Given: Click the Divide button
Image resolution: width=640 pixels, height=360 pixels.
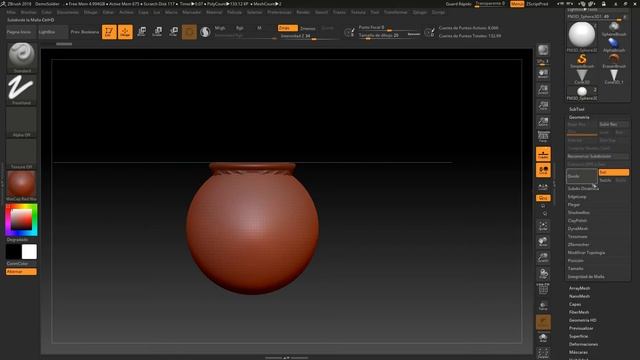Looking at the screenshot, I should (582, 176).
